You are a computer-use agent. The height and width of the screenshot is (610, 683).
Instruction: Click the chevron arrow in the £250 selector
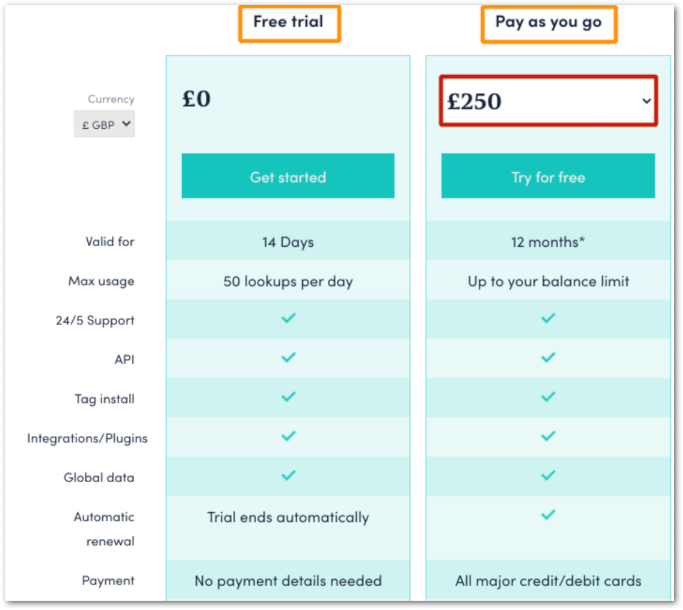pos(646,101)
